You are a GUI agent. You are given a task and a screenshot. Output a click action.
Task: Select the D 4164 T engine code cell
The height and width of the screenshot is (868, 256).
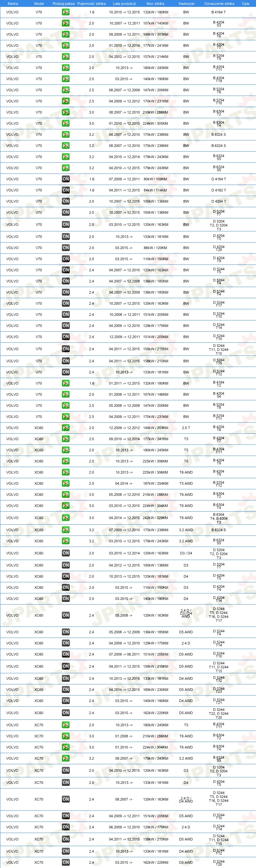(x=219, y=179)
